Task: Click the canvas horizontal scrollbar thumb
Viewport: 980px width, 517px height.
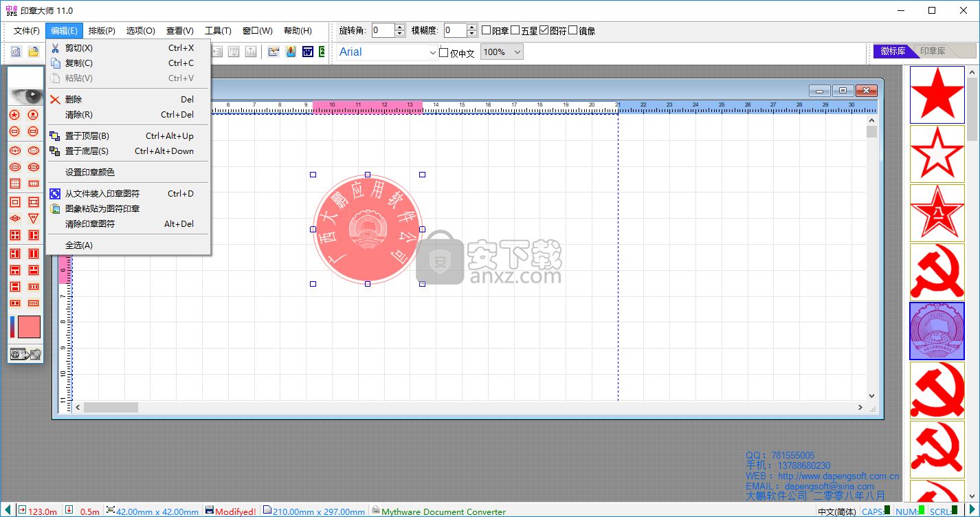Action: click(x=111, y=407)
